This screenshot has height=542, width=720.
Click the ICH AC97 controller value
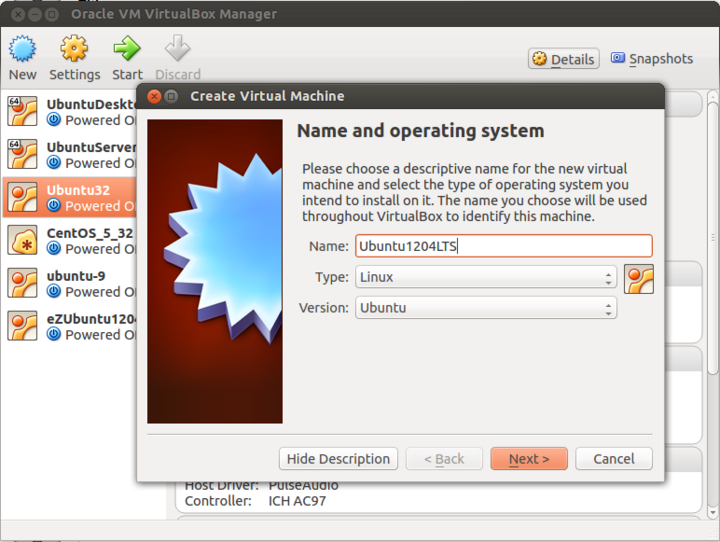point(297,501)
